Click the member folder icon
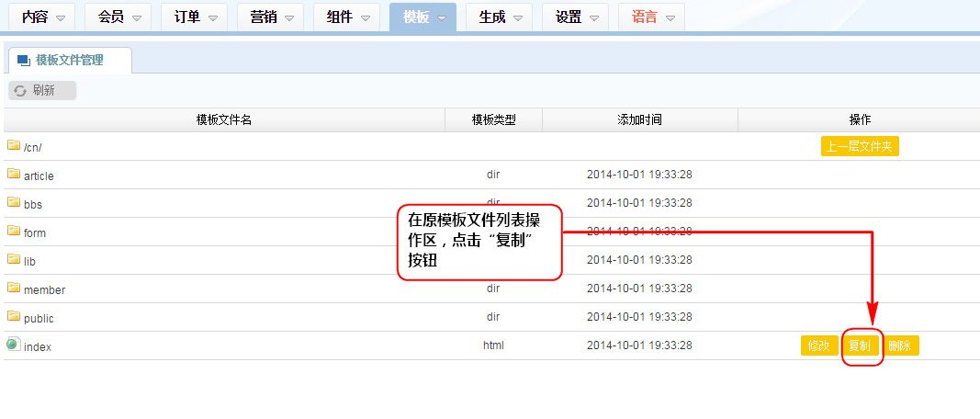980x419 pixels. point(14,288)
